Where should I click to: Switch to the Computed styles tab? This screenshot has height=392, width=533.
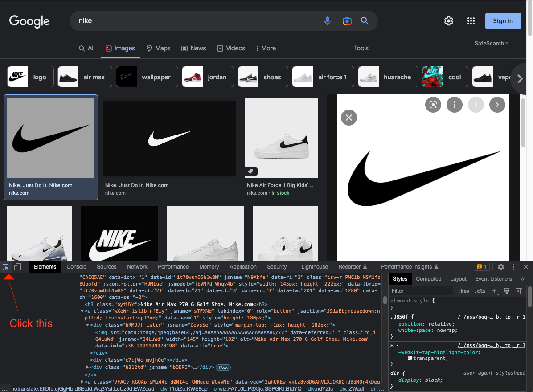click(x=429, y=279)
